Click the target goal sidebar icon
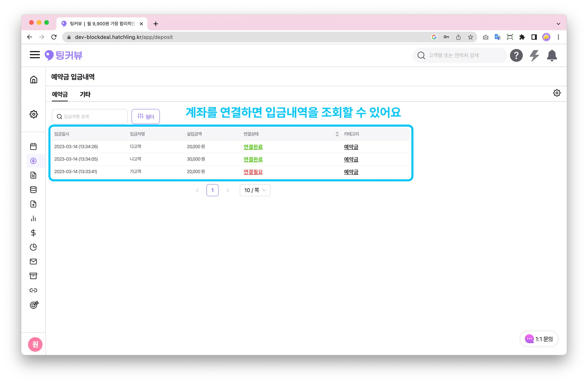 (x=34, y=305)
